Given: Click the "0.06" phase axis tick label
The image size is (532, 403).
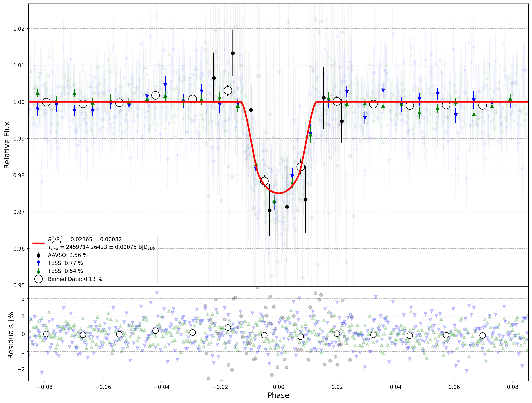Looking at the screenshot, I should point(454,387).
